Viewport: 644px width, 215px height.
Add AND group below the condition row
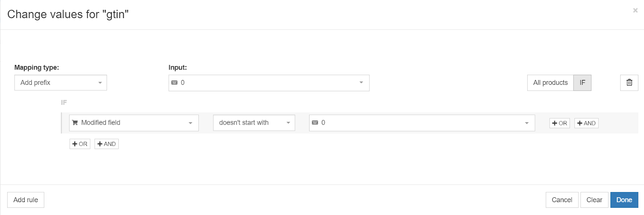(x=106, y=144)
